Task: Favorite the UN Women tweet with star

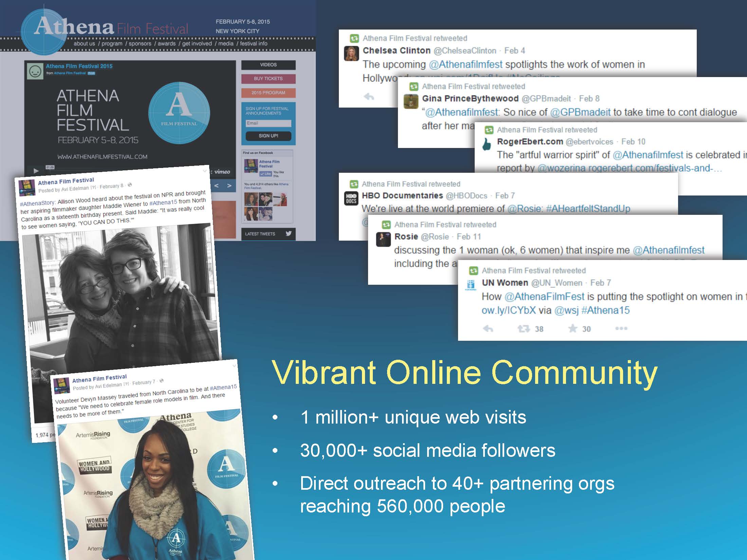Action: click(x=573, y=328)
